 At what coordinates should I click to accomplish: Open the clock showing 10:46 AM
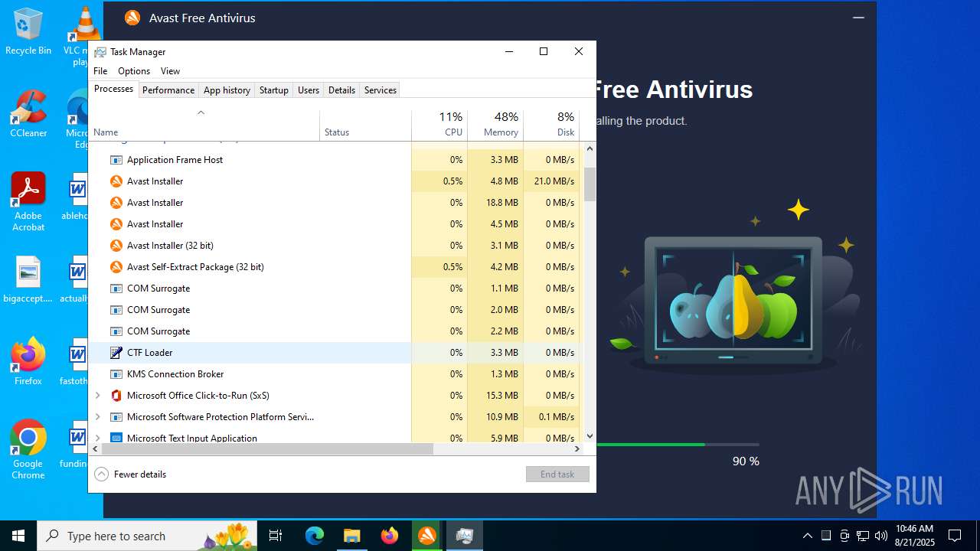pyautogui.click(x=914, y=536)
